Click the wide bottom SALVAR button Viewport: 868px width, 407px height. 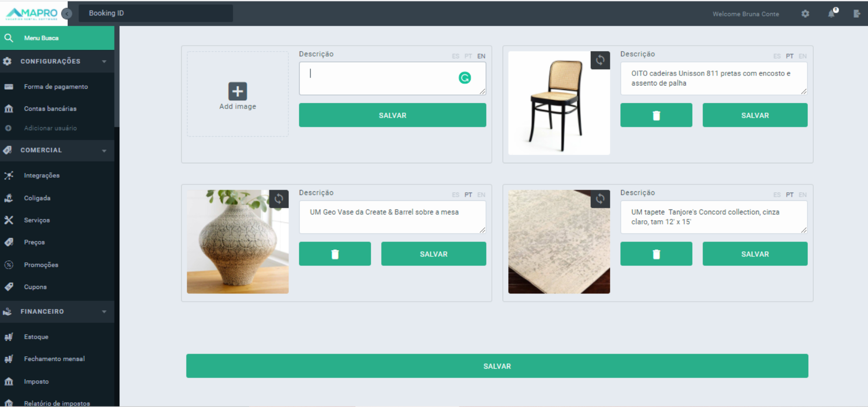point(497,366)
